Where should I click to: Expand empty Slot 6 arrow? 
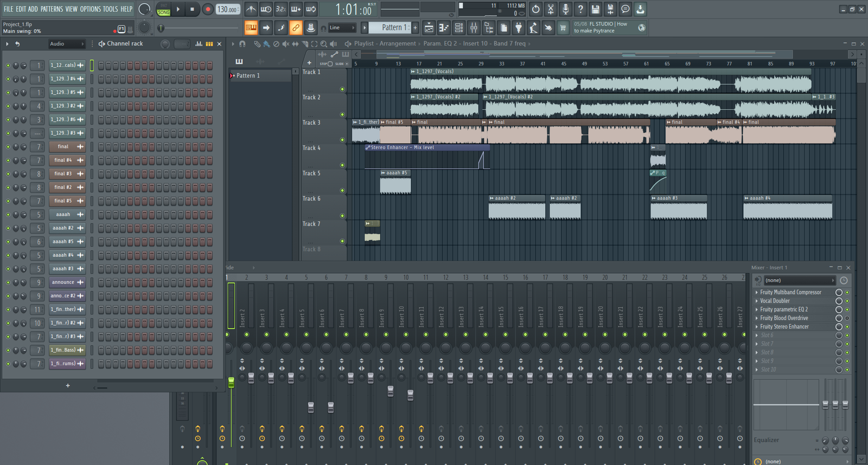click(x=757, y=335)
